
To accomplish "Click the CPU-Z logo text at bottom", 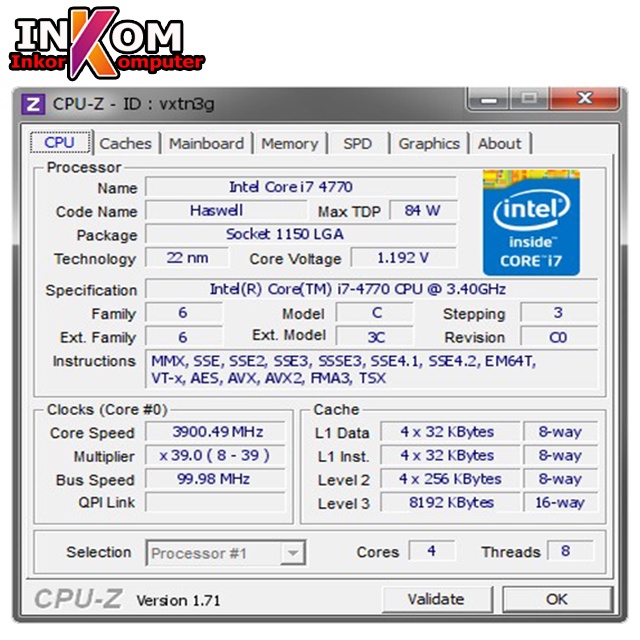I will (78, 598).
